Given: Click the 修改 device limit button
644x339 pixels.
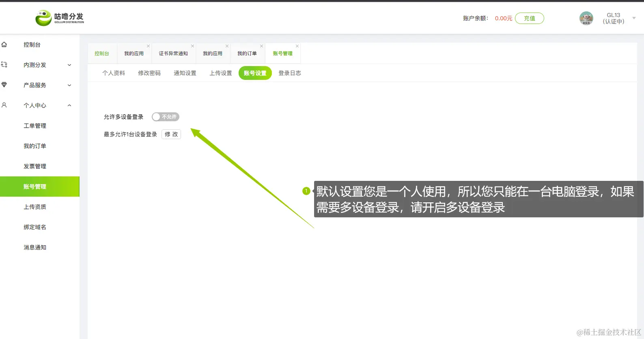Looking at the screenshot, I should (171, 134).
